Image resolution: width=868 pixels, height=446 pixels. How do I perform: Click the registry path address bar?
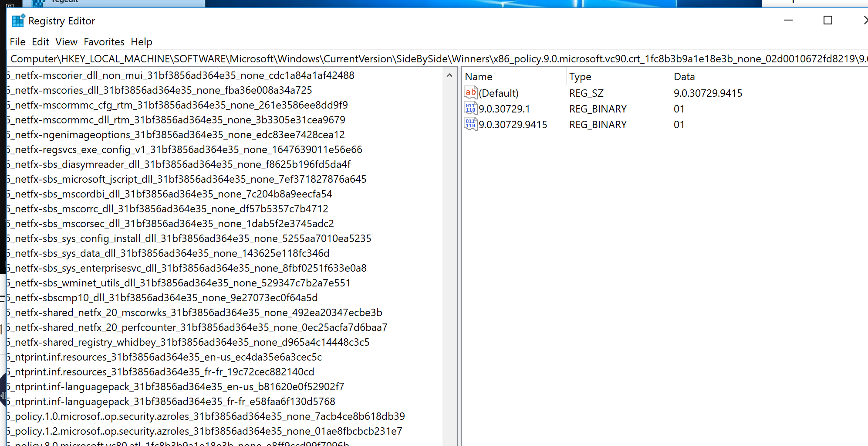click(x=437, y=58)
